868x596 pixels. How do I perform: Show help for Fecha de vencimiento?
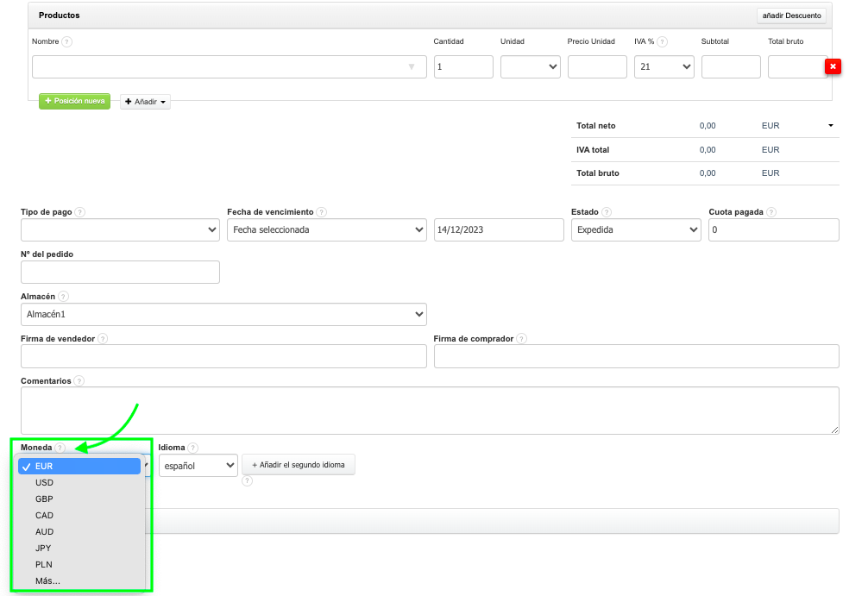point(321,212)
